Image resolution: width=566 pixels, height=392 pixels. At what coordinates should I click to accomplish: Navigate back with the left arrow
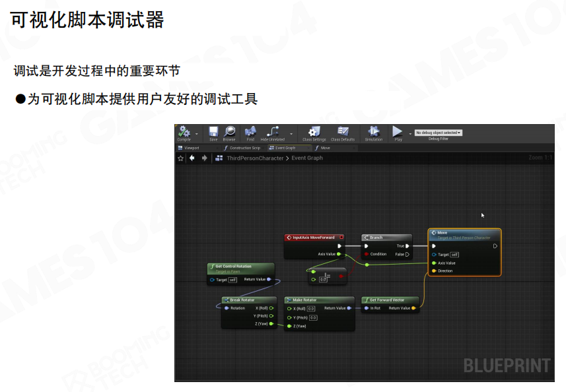click(x=192, y=158)
